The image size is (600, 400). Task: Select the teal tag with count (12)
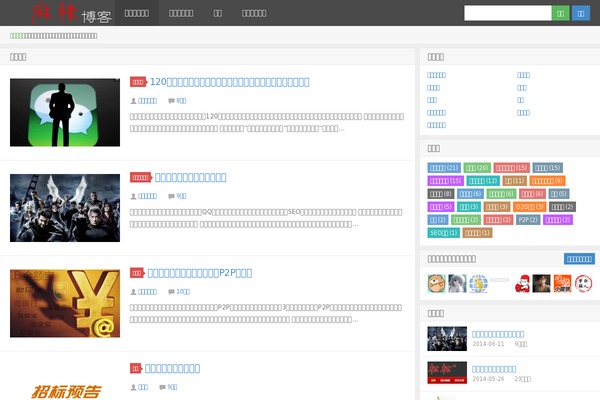point(483,181)
